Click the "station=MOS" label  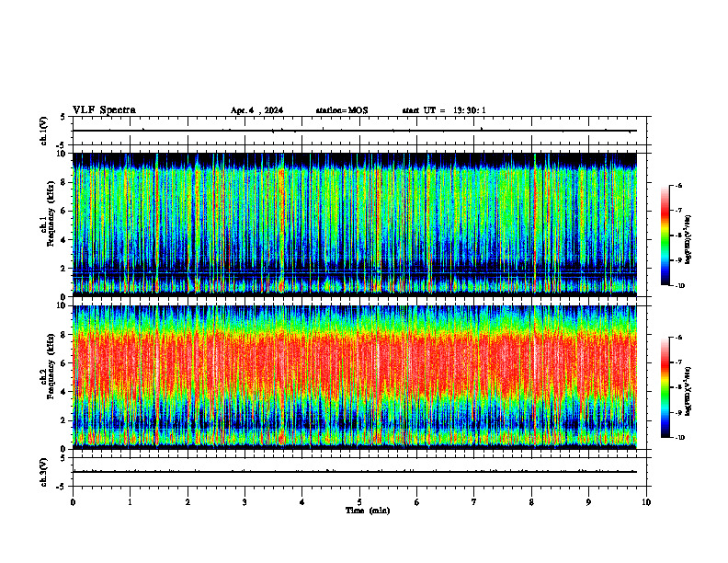(x=342, y=110)
